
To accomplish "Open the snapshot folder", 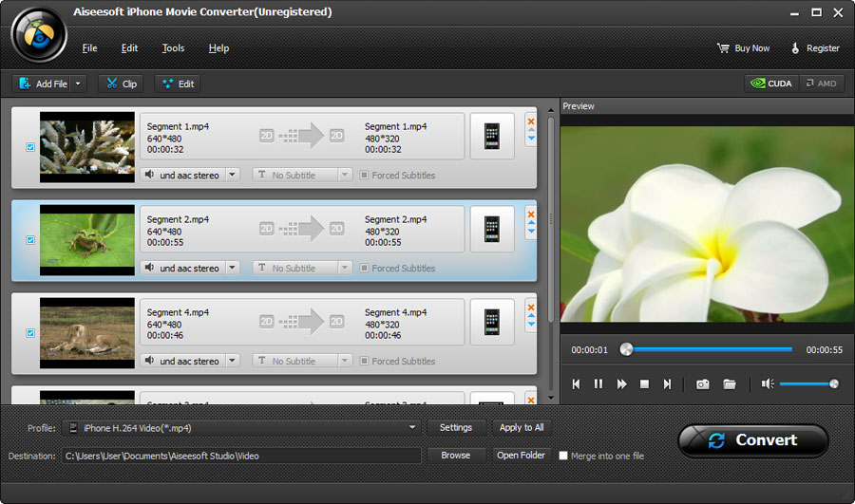I will pyautogui.click(x=730, y=384).
